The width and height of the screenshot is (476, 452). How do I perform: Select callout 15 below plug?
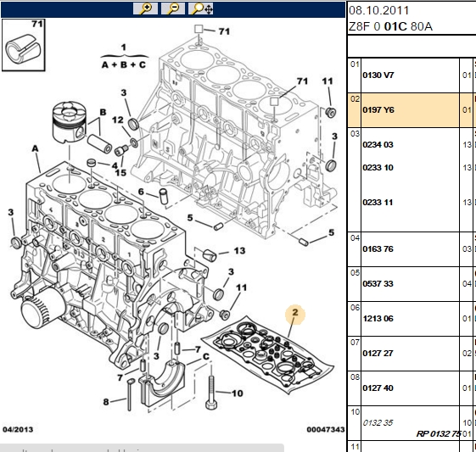coord(120,173)
